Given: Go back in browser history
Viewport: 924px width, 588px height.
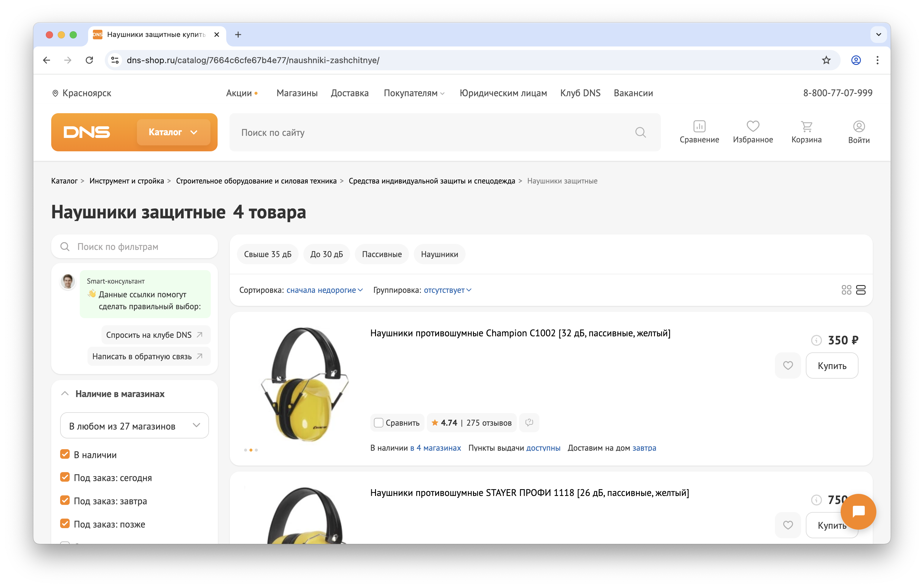Looking at the screenshot, I should (46, 60).
